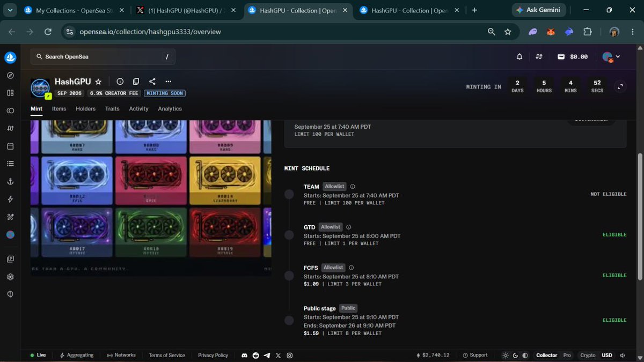Image resolution: width=644 pixels, height=362 pixels.
Task: Open the Instagram link in footer
Action: tap(290, 356)
